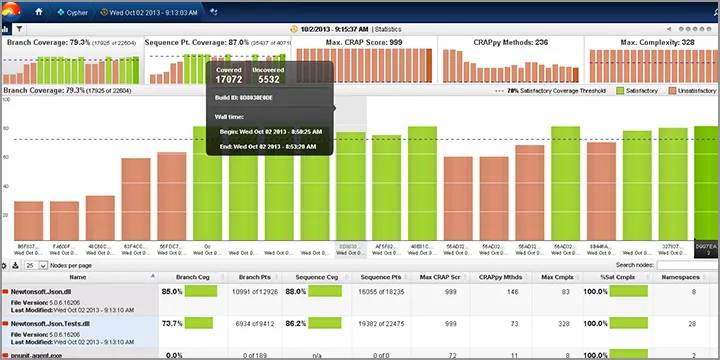Click the 19382 of 22475 sequence points cell

coord(381,324)
